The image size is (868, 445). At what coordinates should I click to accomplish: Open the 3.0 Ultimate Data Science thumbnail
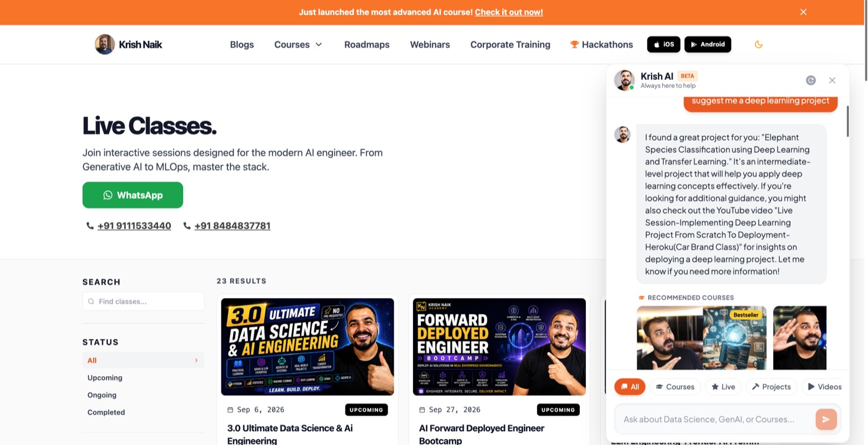pos(308,346)
